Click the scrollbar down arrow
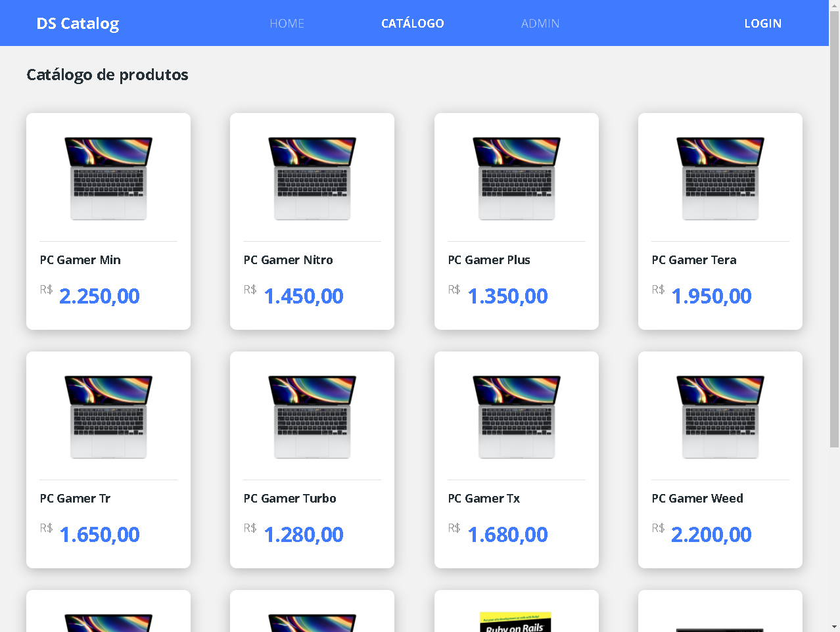This screenshot has height=632, width=840. point(835,627)
